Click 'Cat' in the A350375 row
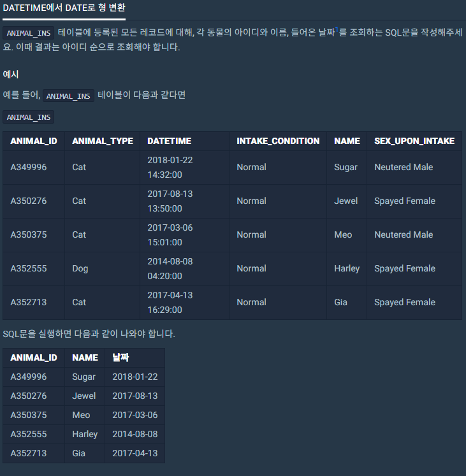The image size is (466, 476). click(79, 234)
